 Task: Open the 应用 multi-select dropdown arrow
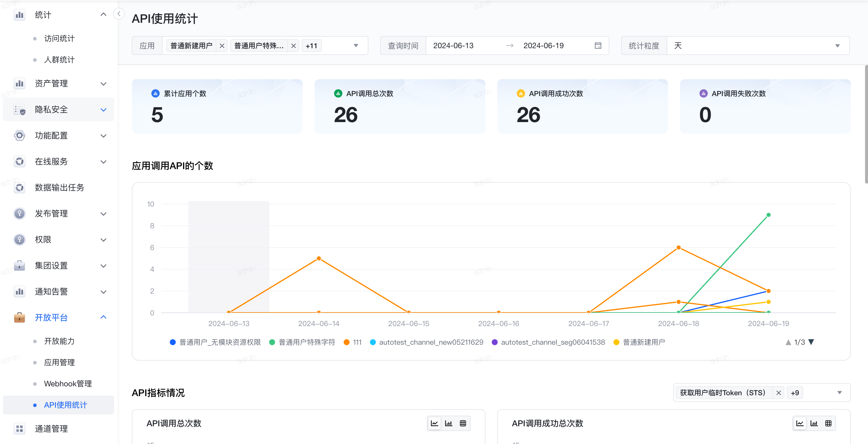[356, 46]
